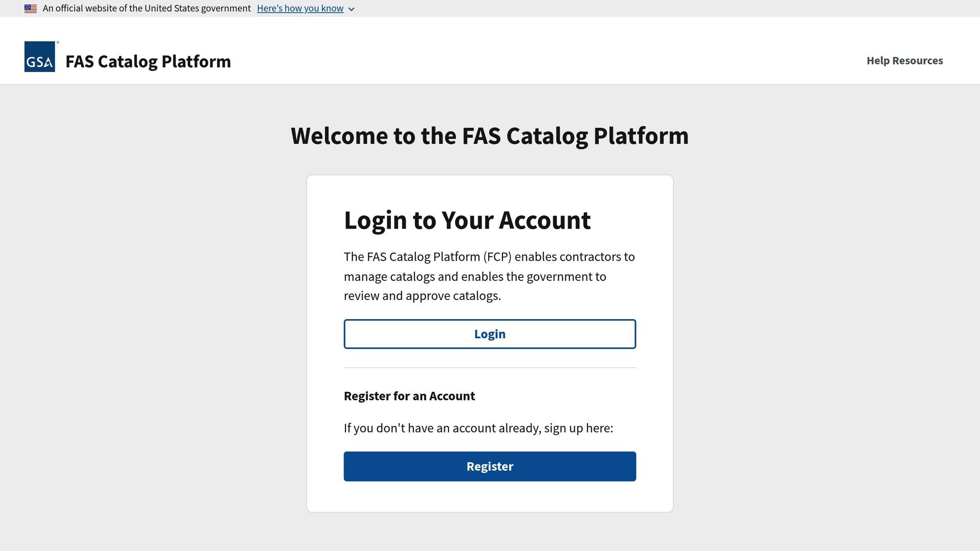Image resolution: width=980 pixels, height=551 pixels.
Task: Open Help Resources in the header
Action: click(904, 61)
